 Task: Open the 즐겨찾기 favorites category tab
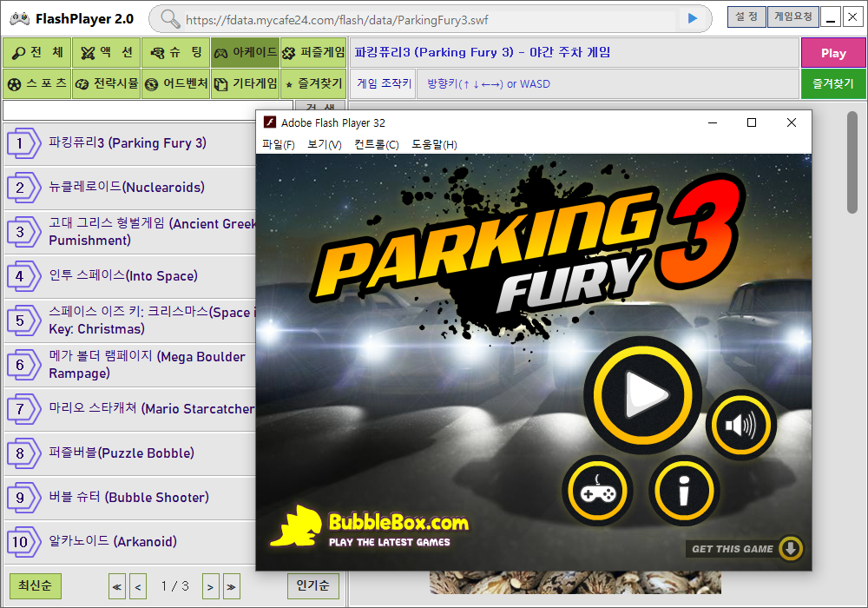313,83
